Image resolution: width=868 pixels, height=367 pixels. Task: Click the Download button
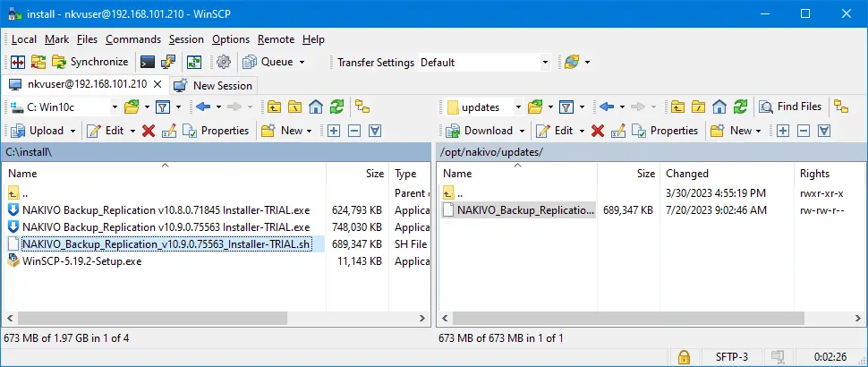pyautogui.click(x=480, y=131)
